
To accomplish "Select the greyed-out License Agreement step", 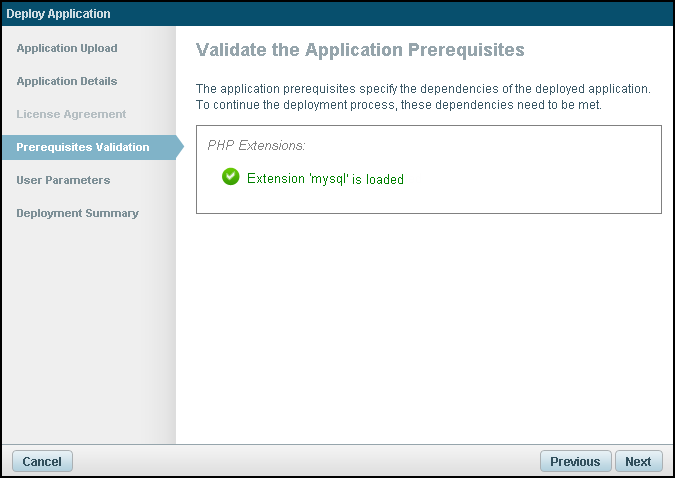I will click(x=71, y=114).
